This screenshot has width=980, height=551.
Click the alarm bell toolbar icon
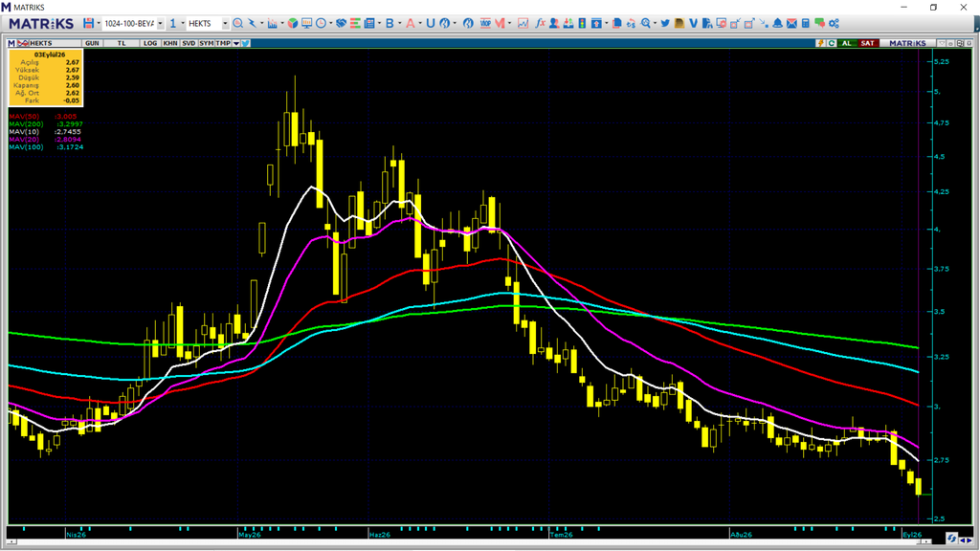(777, 23)
